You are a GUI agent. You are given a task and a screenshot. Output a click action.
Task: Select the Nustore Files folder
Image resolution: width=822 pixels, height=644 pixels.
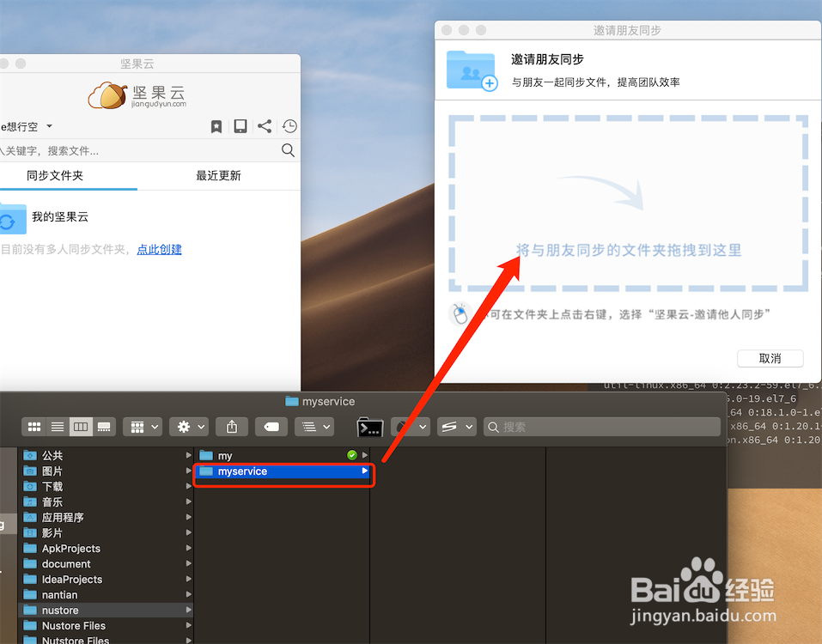click(107, 626)
